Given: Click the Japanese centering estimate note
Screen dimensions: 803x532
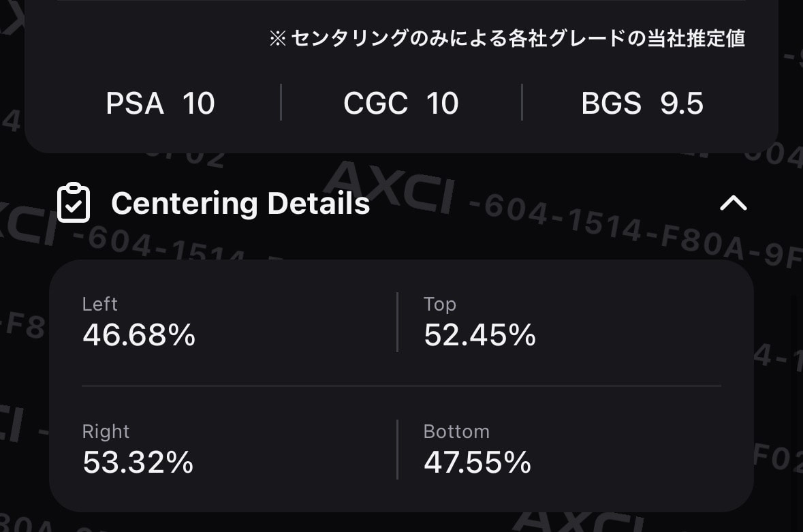Looking at the screenshot, I should pyautogui.click(x=507, y=38).
